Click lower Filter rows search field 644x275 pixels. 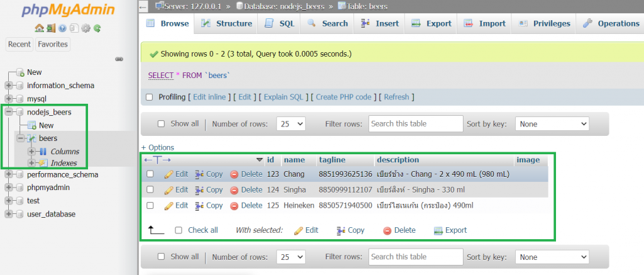[416, 257]
